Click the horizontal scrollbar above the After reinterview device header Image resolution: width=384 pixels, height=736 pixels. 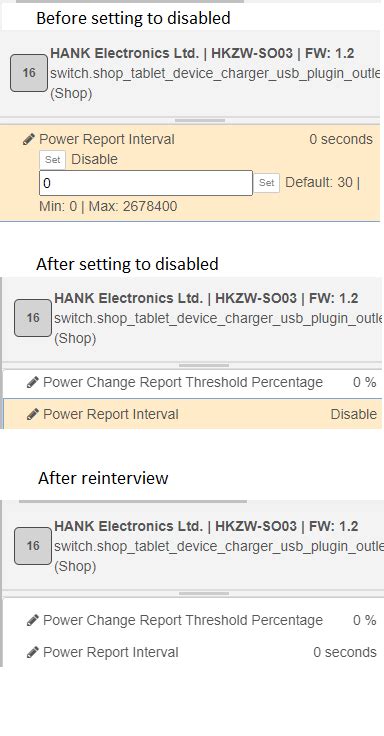click(133, 501)
